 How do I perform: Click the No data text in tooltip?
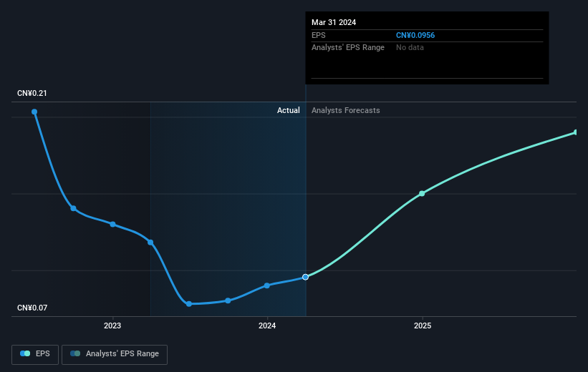pyautogui.click(x=410, y=48)
